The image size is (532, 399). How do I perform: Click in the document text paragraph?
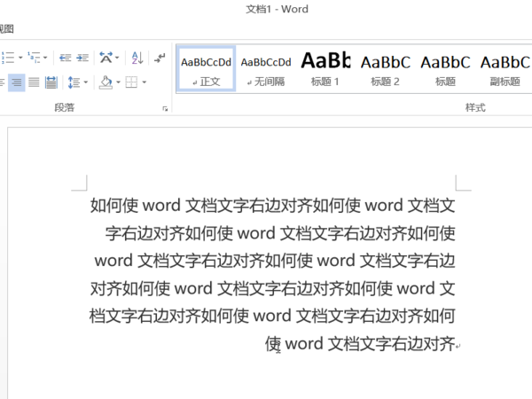click(x=273, y=262)
